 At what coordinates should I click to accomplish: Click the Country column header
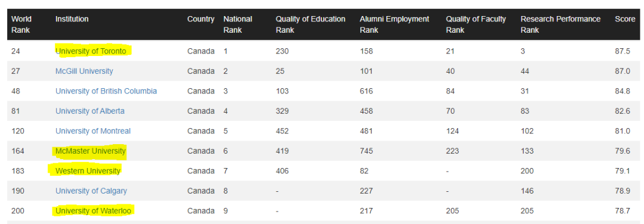[x=201, y=19]
